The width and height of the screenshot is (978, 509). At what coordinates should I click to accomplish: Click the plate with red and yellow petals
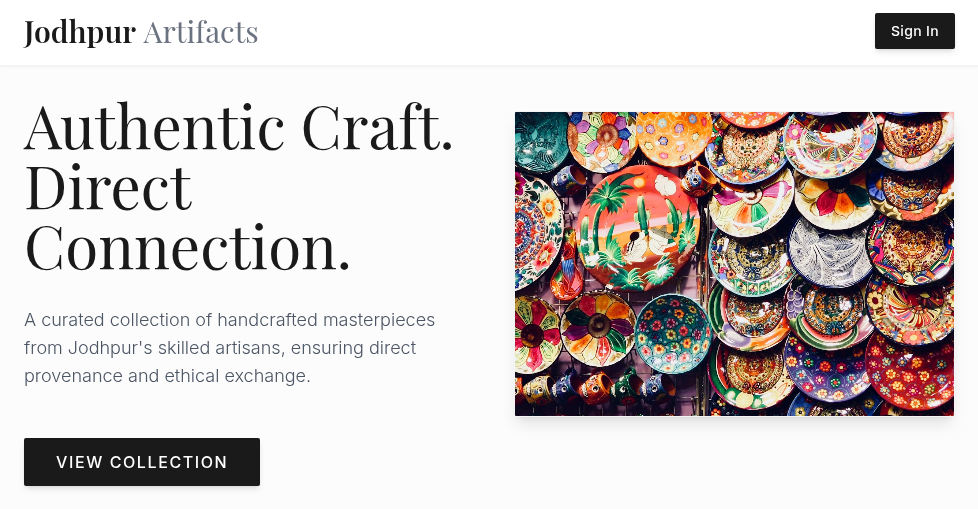point(597,325)
